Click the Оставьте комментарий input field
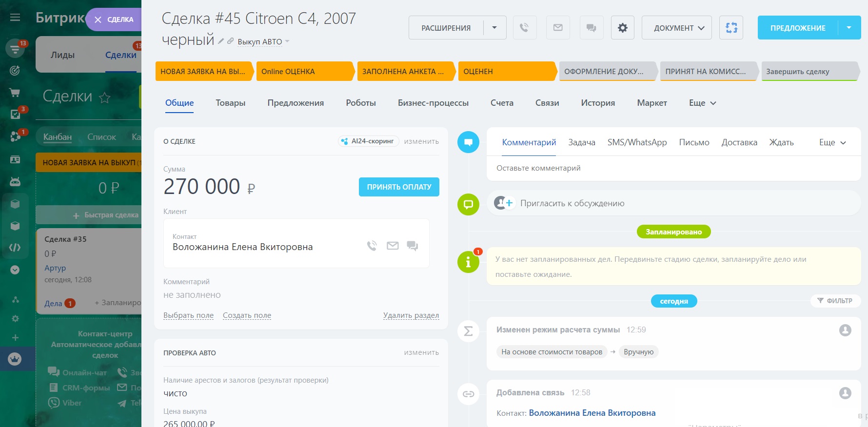 click(674, 168)
